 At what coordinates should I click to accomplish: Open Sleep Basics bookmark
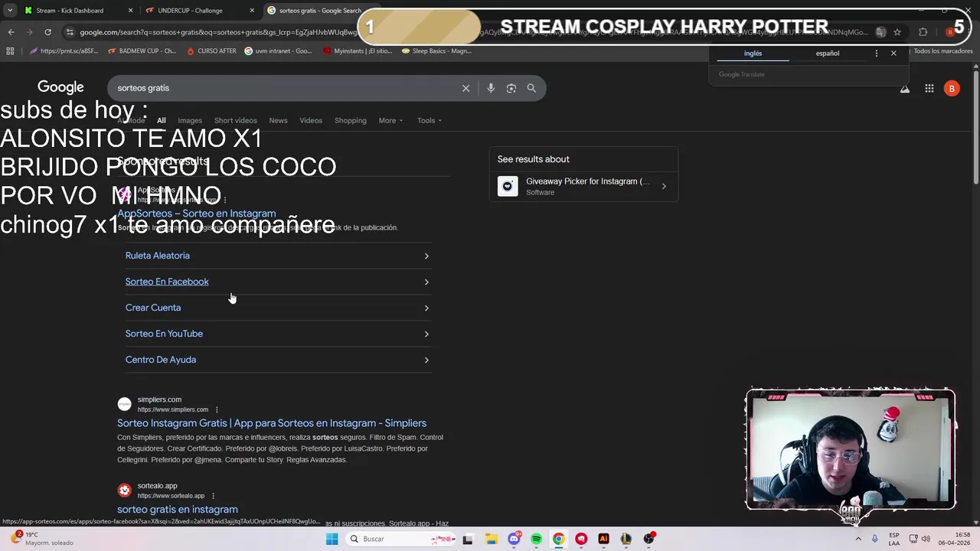(x=435, y=51)
